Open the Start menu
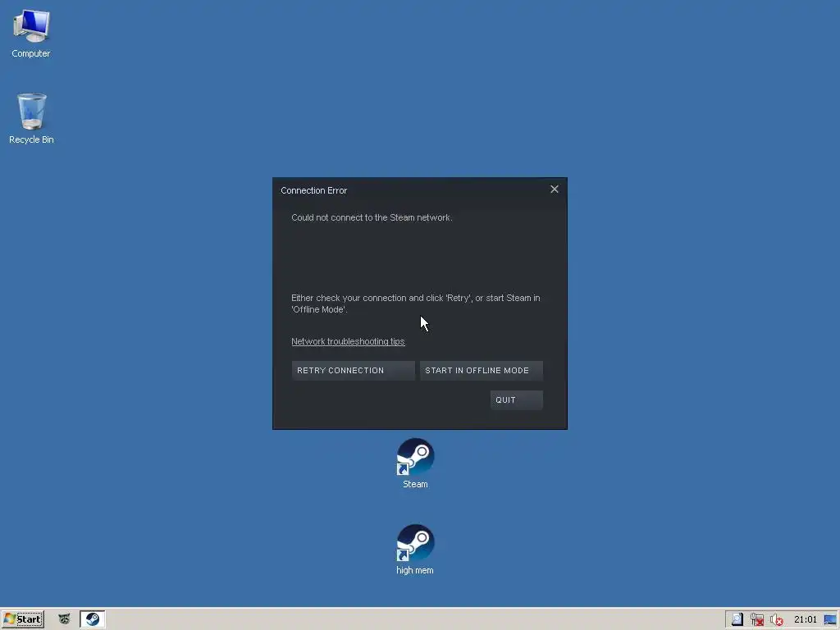840x630 pixels. click(x=22, y=619)
